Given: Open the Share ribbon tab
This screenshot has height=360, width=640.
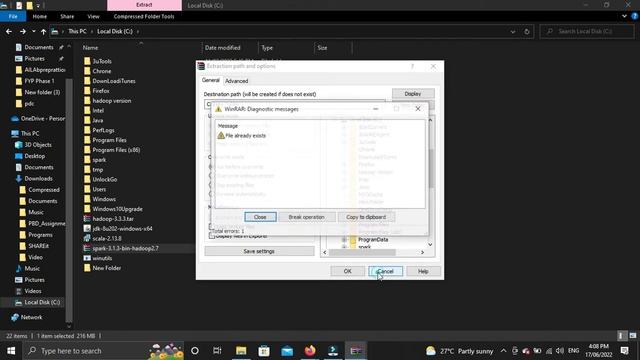Looking at the screenshot, I should tap(67, 16).
